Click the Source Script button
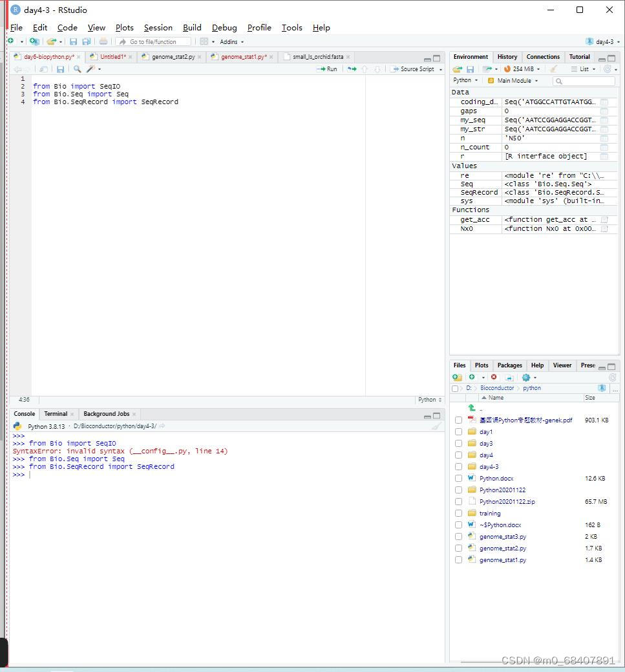625x672 pixels. [x=413, y=69]
